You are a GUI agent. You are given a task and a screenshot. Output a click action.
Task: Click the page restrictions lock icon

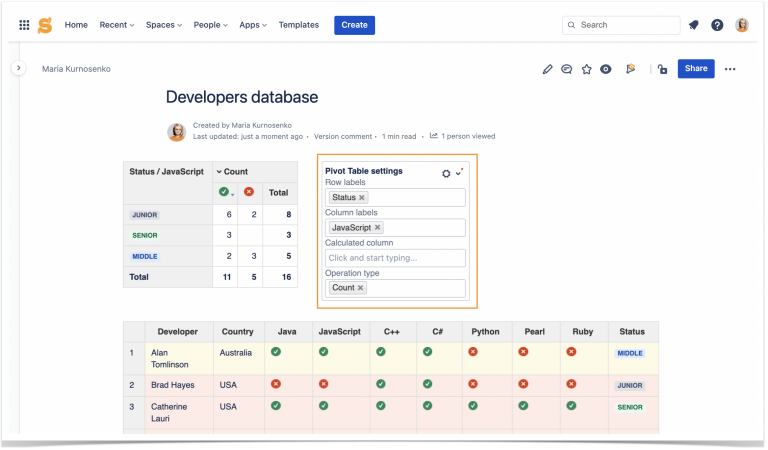(662, 69)
